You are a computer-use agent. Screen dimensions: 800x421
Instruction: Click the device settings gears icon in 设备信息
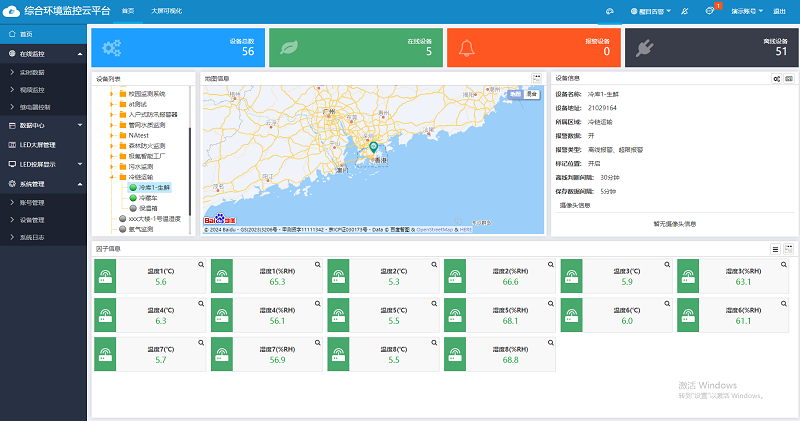(777, 78)
